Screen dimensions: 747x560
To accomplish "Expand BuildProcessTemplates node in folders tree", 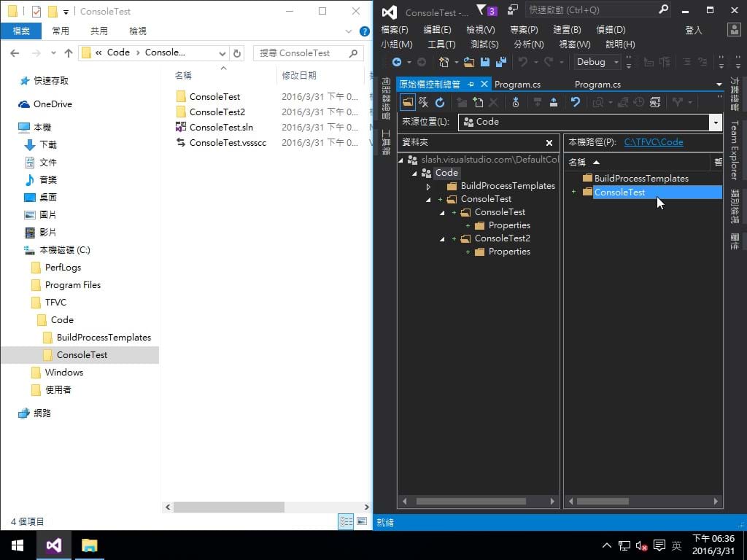I will point(428,187).
